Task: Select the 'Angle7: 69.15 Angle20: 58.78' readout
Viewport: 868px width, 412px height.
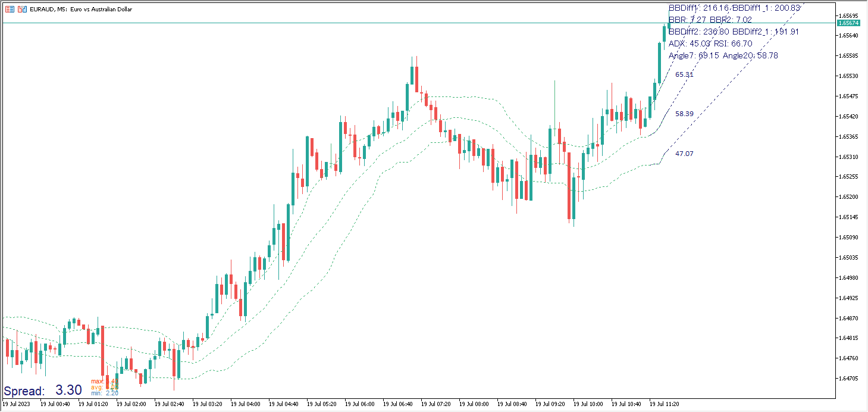Action: coord(723,55)
